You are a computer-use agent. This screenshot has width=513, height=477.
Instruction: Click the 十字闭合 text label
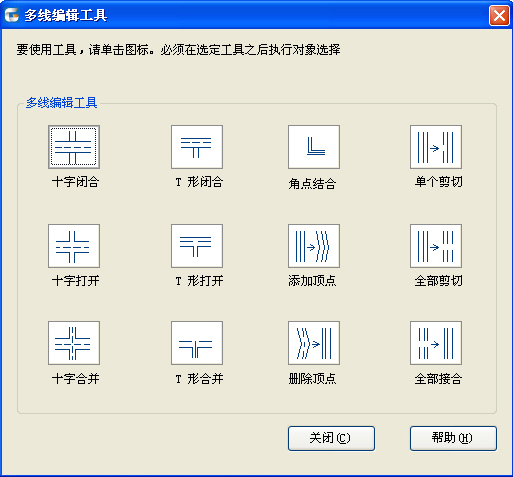pos(76,182)
